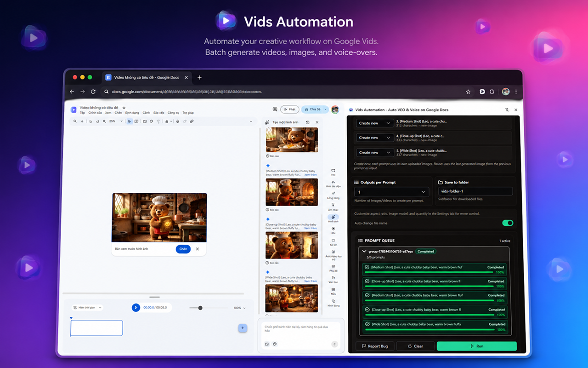Open the Hình dạng shapes tool
Image resolution: width=588 pixels, height=368 pixels.
click(333, 303)
